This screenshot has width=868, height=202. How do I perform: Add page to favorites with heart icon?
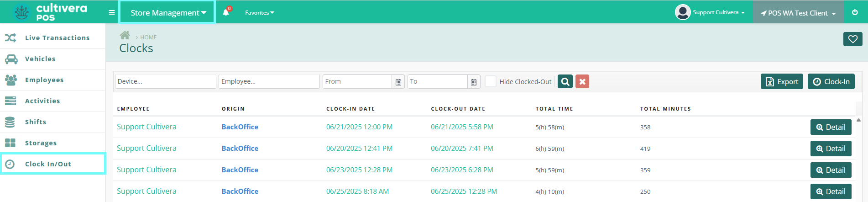pyautogui.click(x=852, y=39)
